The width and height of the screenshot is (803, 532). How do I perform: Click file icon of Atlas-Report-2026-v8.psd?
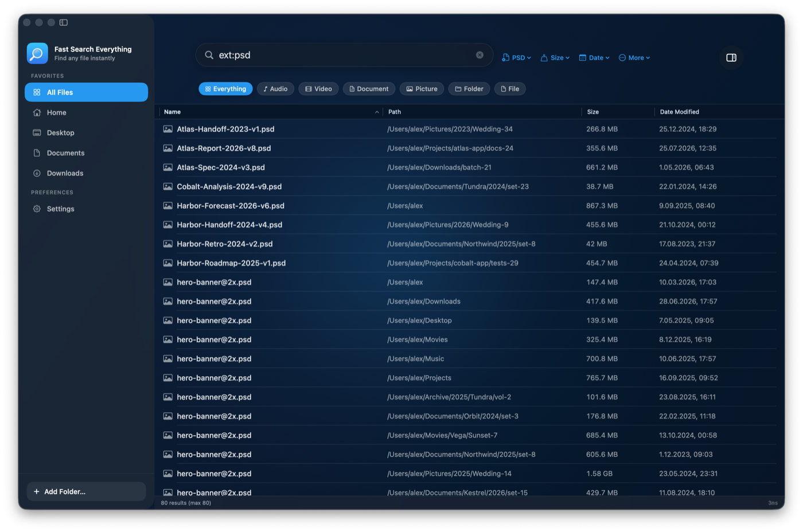168,148
